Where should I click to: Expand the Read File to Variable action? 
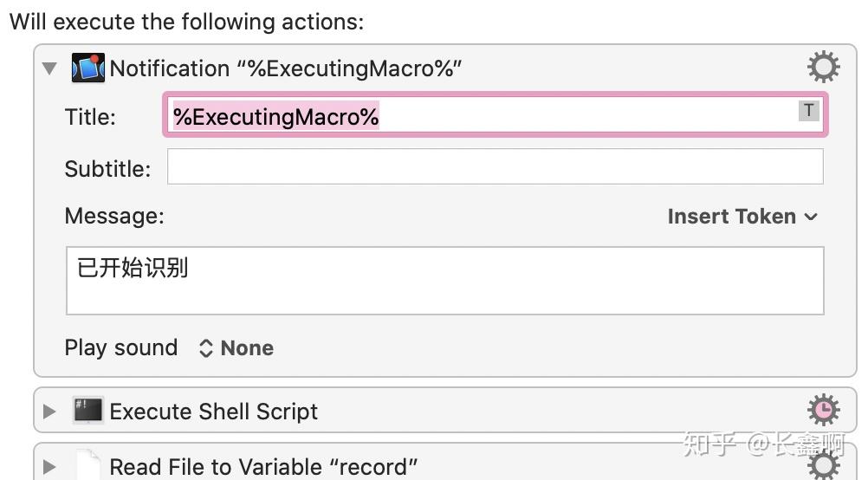49,466
